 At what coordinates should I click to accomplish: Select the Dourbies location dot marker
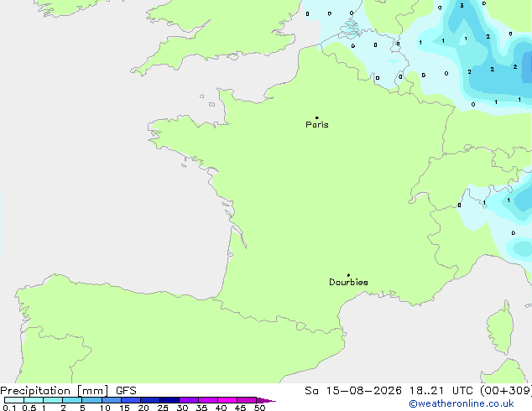click(348, 275)
